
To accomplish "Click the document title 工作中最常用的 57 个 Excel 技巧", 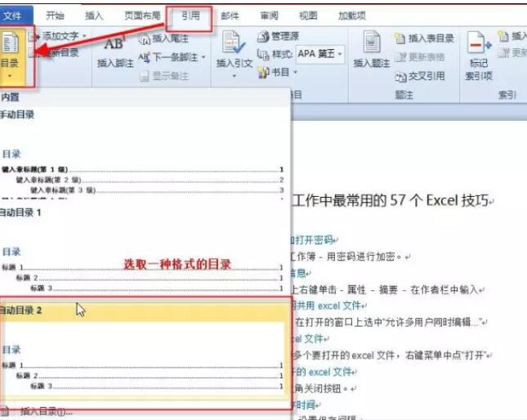I will click(x=391, y=200).
